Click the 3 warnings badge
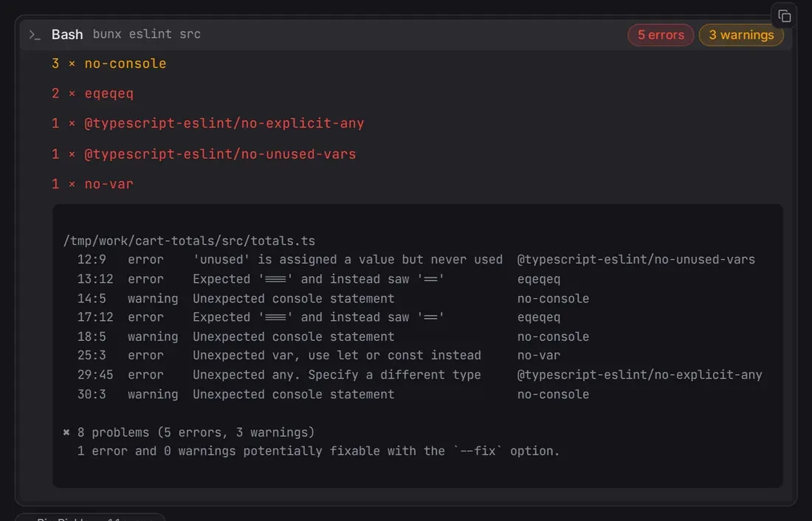812x521 pixels. (x=741, y=35)
